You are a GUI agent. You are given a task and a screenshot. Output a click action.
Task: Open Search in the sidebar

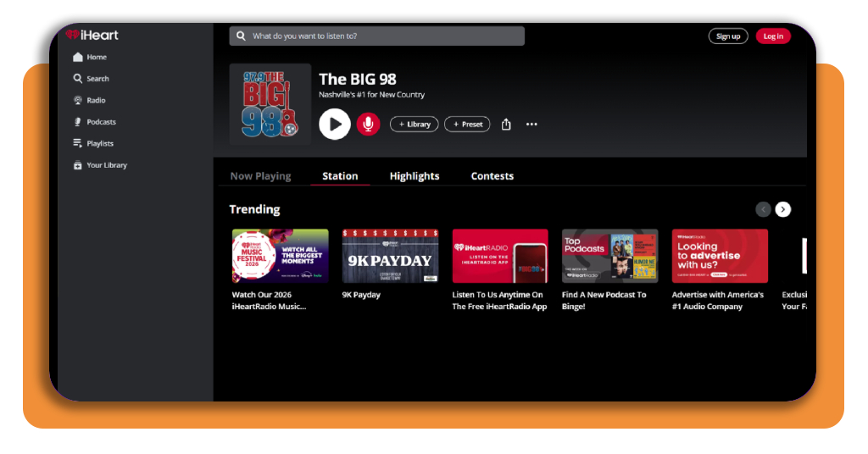(91, 79)
